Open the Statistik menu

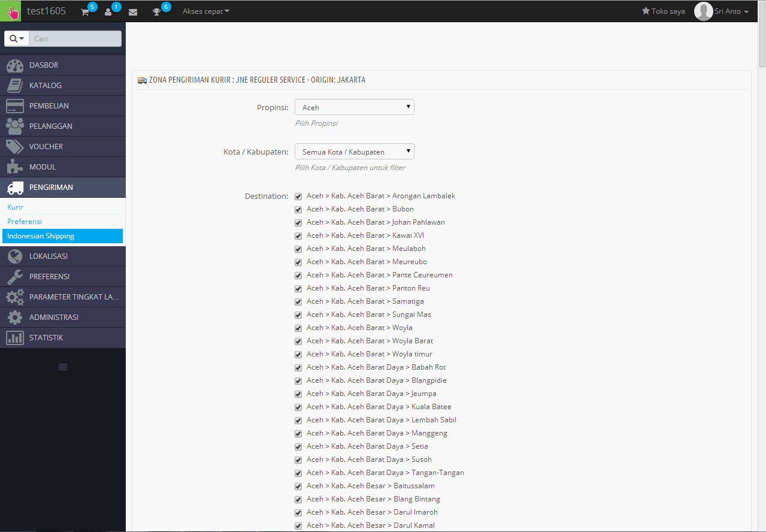click(63, 338)
